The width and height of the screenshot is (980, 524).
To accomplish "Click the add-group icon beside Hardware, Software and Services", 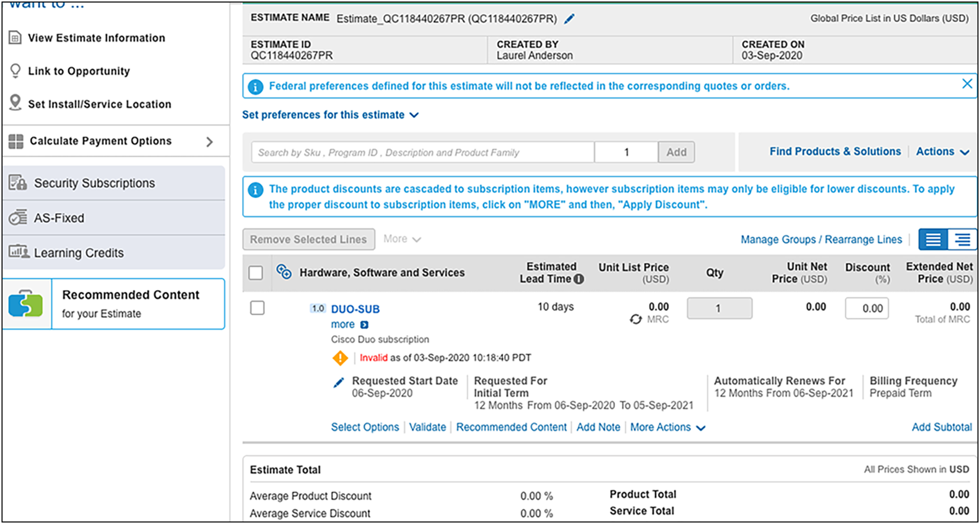I will [284, 272].
